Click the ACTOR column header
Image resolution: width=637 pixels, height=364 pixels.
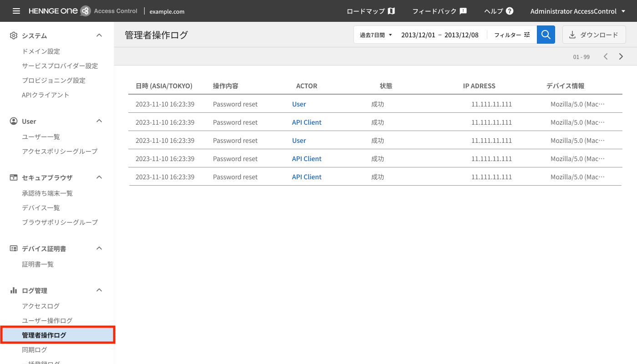[x=307, y=86]
